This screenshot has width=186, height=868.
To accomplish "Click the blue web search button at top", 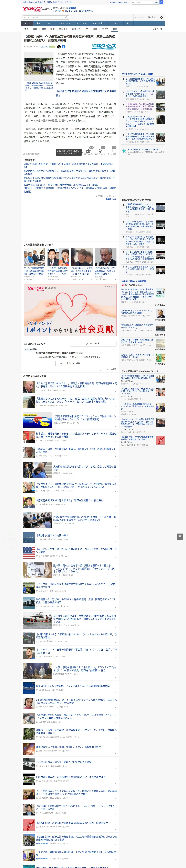I will (x=161, y=2).
